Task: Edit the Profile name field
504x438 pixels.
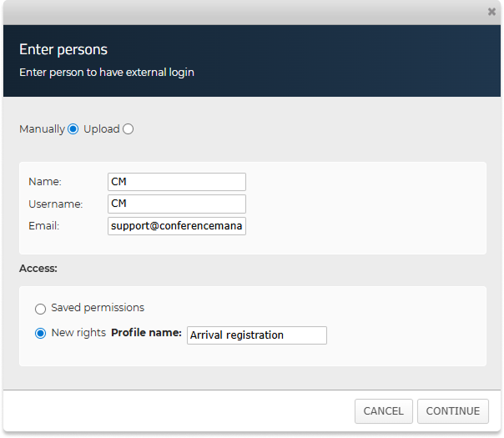Action: (x=257, y=335)
